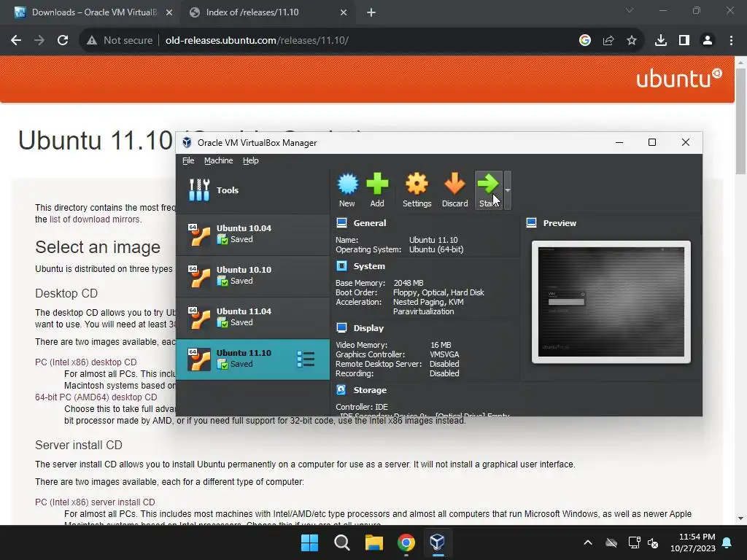
Task: Open File Explorer from taskbar
Action: (x=374, y=542)
